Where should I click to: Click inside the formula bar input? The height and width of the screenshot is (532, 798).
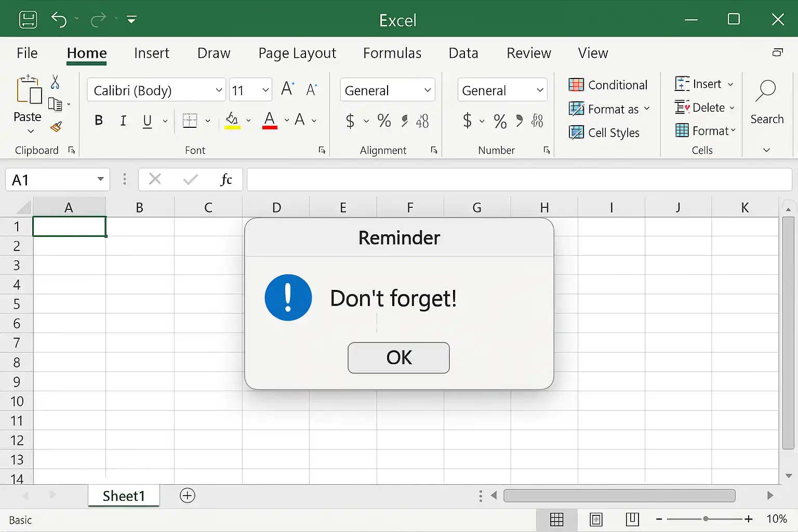coord(518,180)
